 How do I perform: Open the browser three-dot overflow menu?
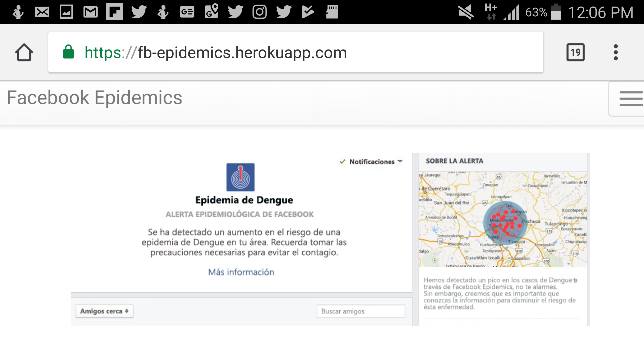(616, 53)
